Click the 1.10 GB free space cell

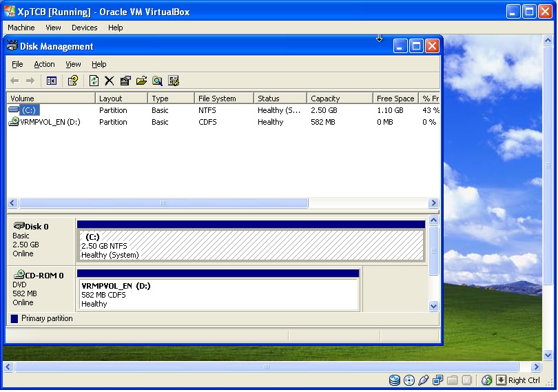(391, 110)
